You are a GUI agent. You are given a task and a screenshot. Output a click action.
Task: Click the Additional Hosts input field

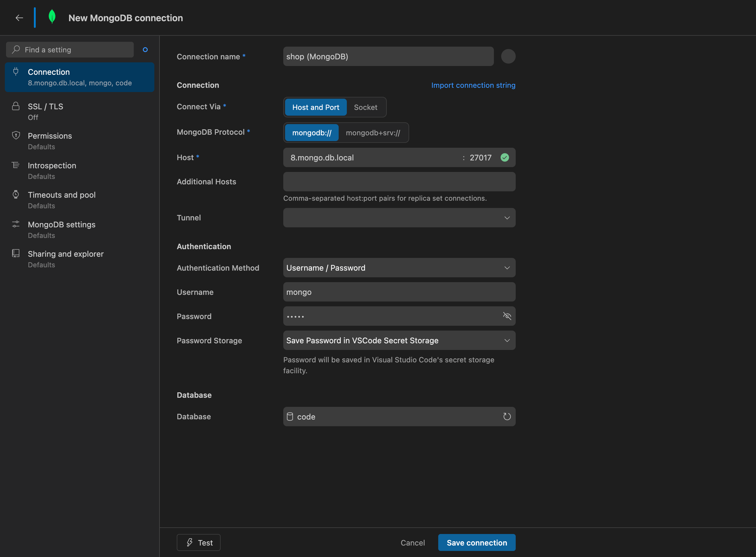coord(399,182)
